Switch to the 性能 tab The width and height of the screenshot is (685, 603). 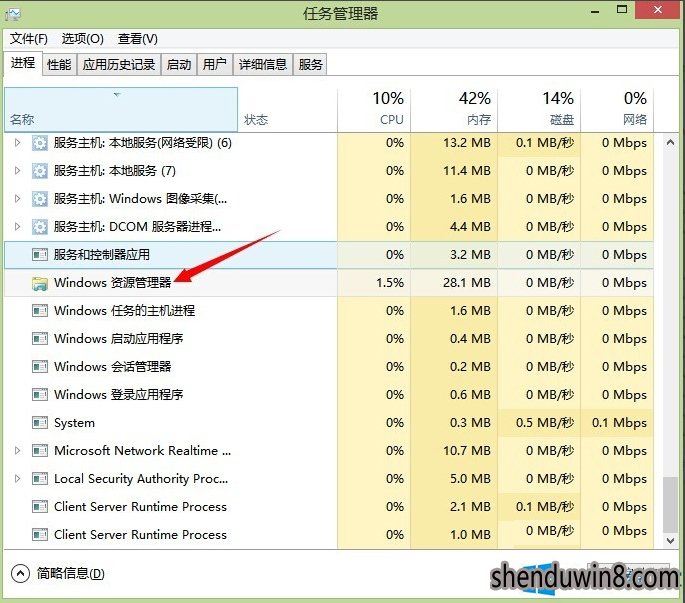click(59, 65)
